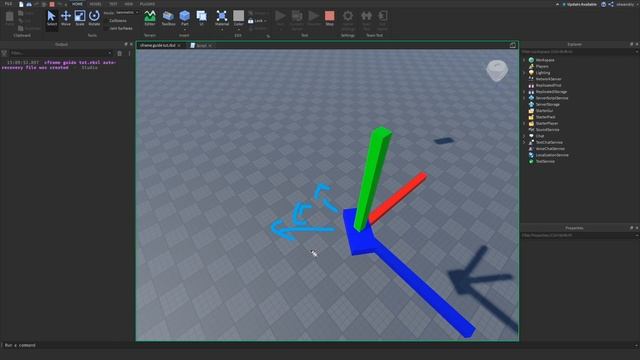This screenshot has width=640, height=360.
Task: Click the share icon in title bar
Action: pos(611,4)
